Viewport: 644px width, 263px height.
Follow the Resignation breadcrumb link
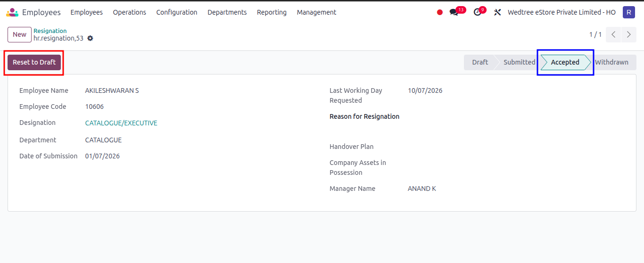pos(50,31)
